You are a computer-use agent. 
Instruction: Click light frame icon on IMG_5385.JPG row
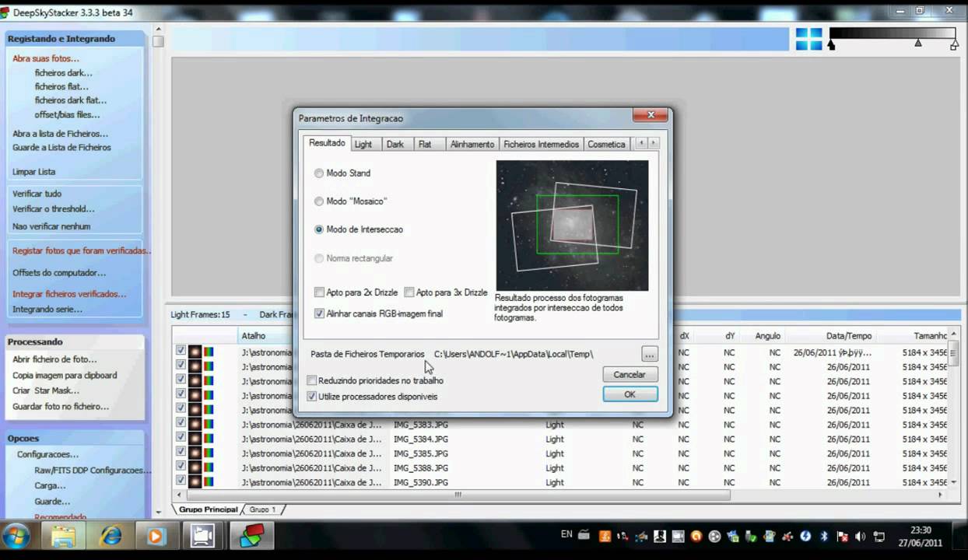tap(195, 453)
